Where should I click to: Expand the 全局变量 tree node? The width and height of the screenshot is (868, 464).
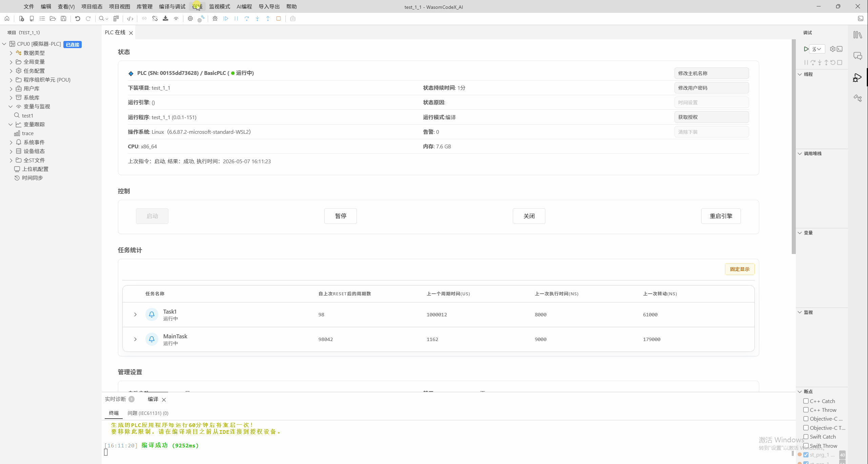pyautogui.click(x=11, y=62)
